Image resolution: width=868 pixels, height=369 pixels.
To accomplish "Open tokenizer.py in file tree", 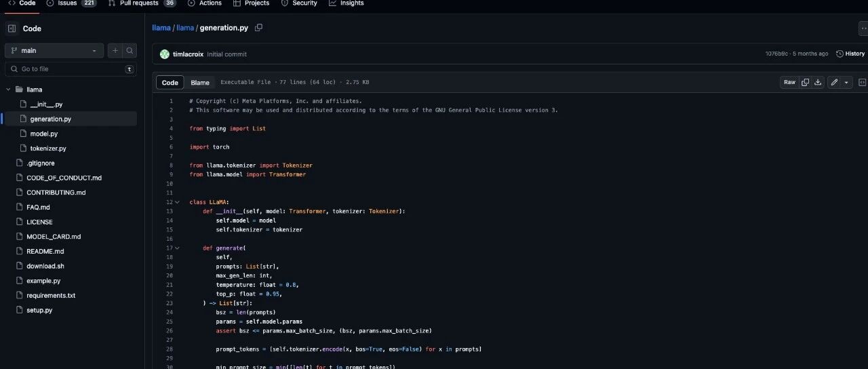I will pos(48,149).
